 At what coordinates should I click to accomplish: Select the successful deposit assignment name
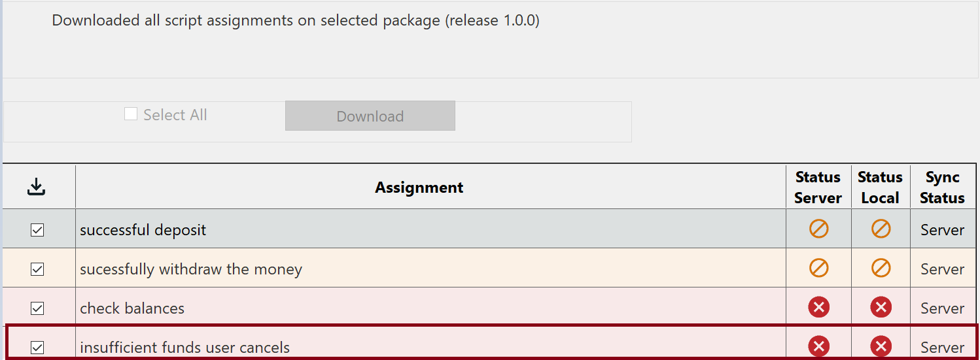(x=143, y=230)
